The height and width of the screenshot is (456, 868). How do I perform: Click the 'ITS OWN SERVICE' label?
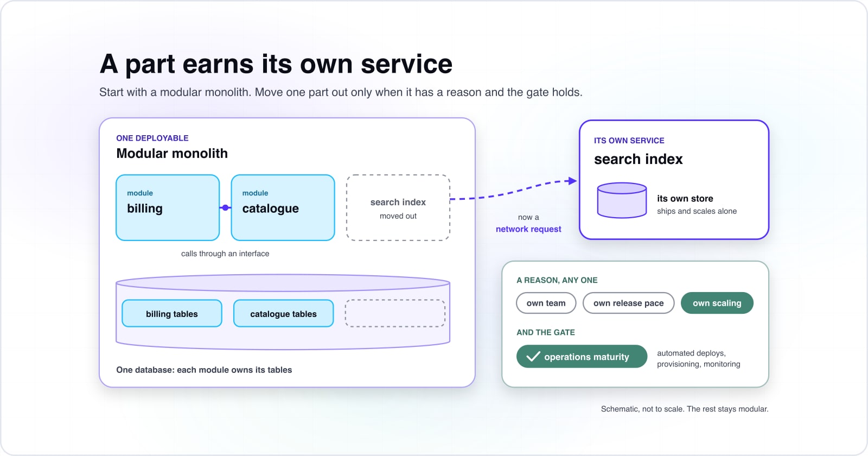coord(629,141)
